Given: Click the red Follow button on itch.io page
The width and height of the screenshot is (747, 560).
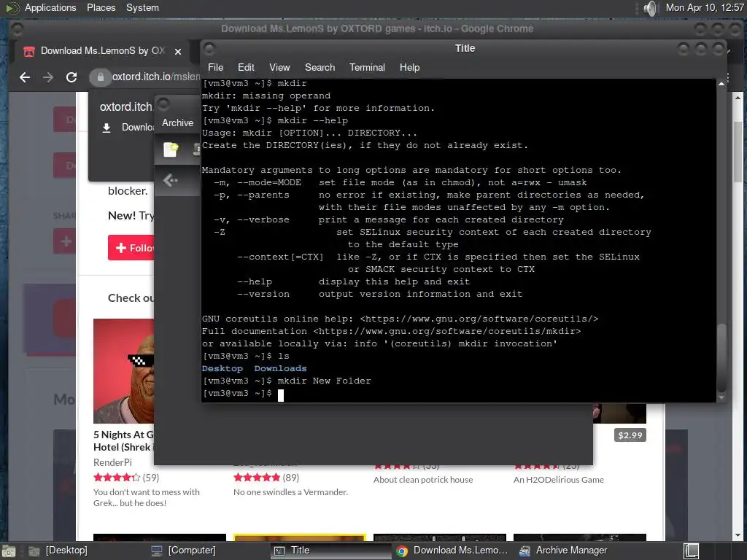Looking at the screenshot, I should pyautogui.click(x=131, y=248).
